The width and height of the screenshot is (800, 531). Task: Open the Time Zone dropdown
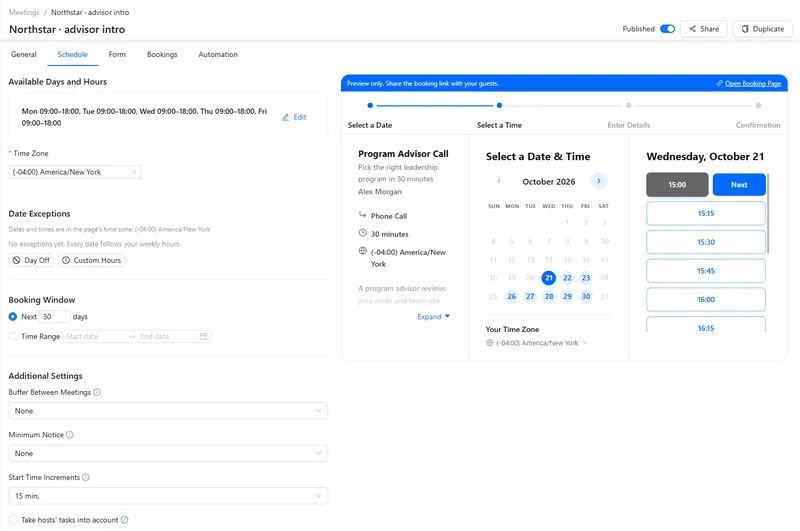[74, 172]
